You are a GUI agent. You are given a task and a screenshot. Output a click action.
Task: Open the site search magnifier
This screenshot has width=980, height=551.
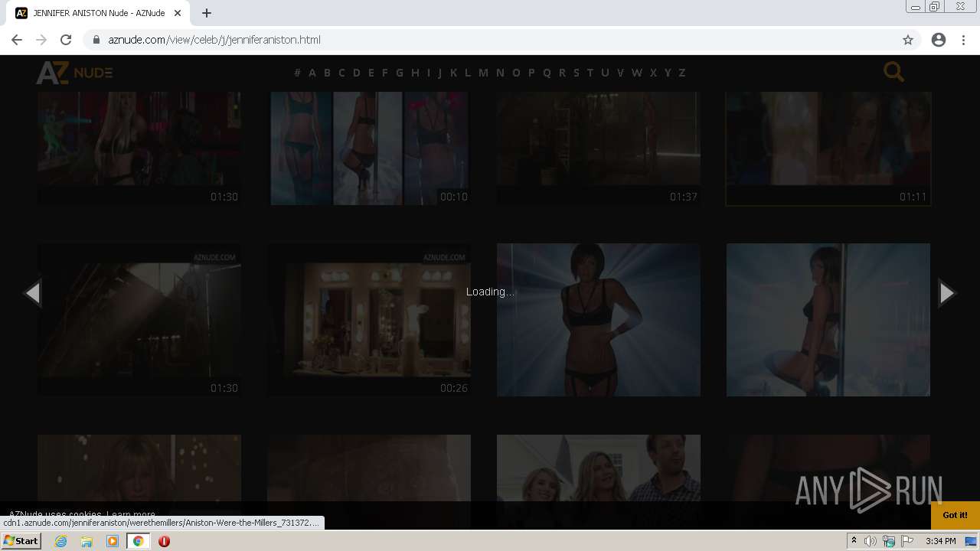coord(893,72)
